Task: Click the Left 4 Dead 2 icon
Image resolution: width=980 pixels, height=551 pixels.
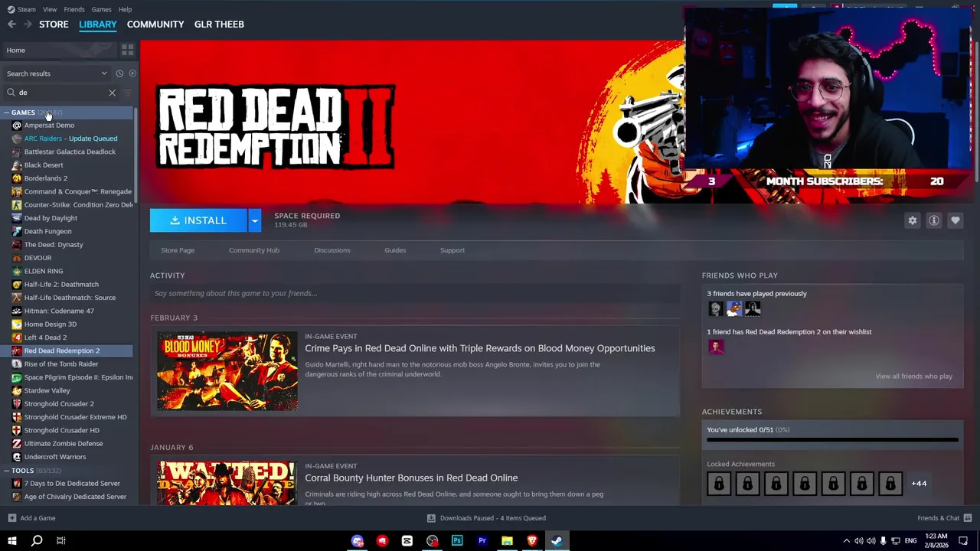Action: [x=17, y=337]
